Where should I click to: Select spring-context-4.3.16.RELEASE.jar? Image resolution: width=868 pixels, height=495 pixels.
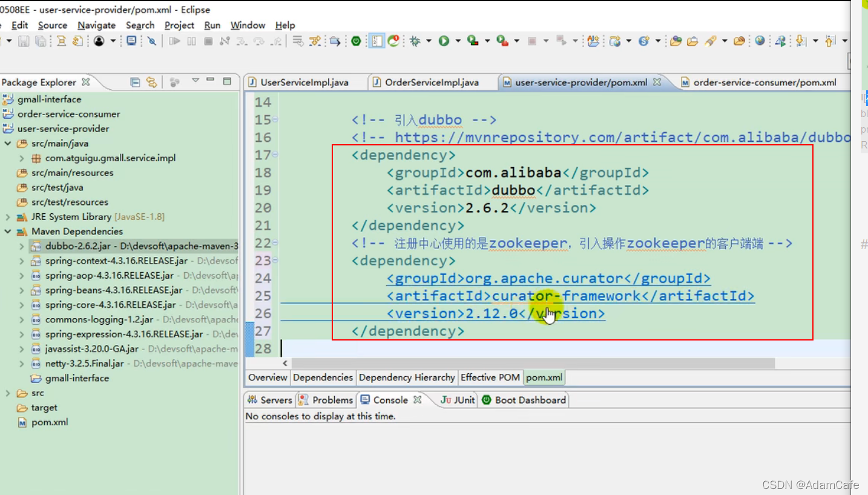point(116,261)
